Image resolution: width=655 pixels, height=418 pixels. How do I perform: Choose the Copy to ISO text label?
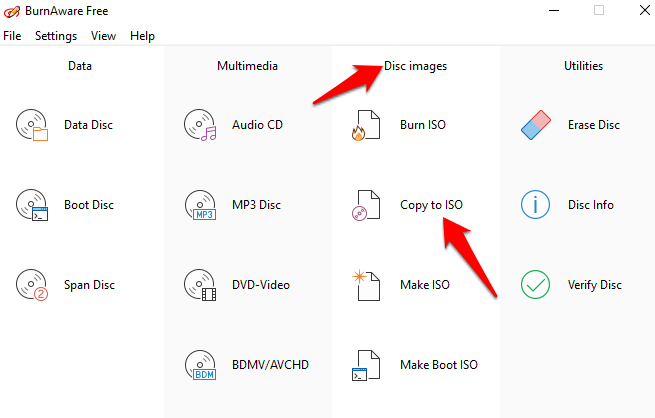432,205
